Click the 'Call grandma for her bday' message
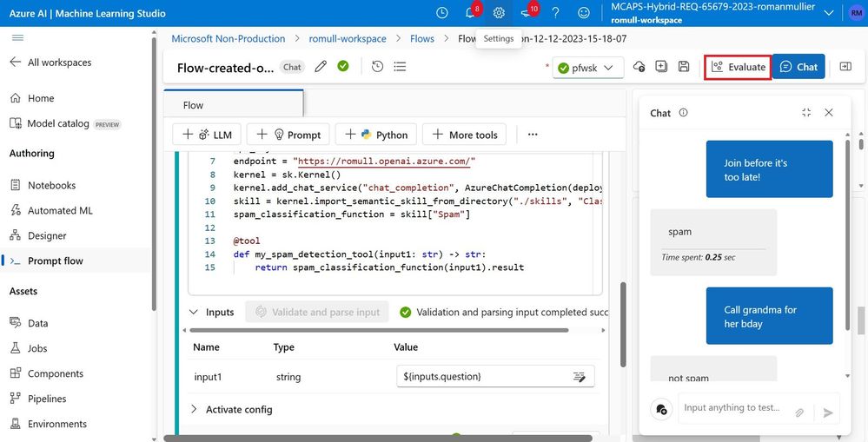 (x=770, y=316)
